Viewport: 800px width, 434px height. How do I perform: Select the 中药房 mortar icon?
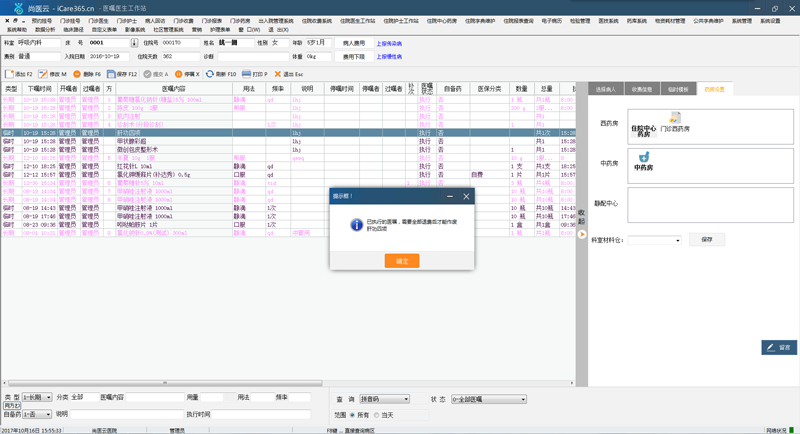click(644, 157)
